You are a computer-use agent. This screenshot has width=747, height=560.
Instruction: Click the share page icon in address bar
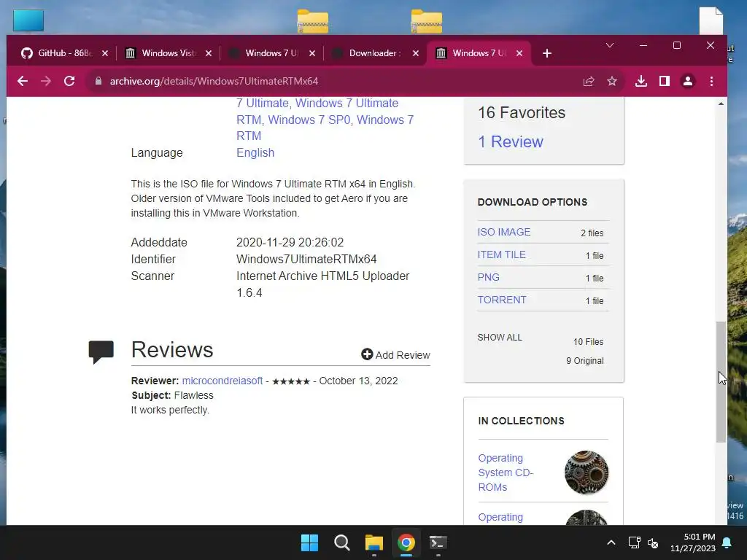(589, 82)
